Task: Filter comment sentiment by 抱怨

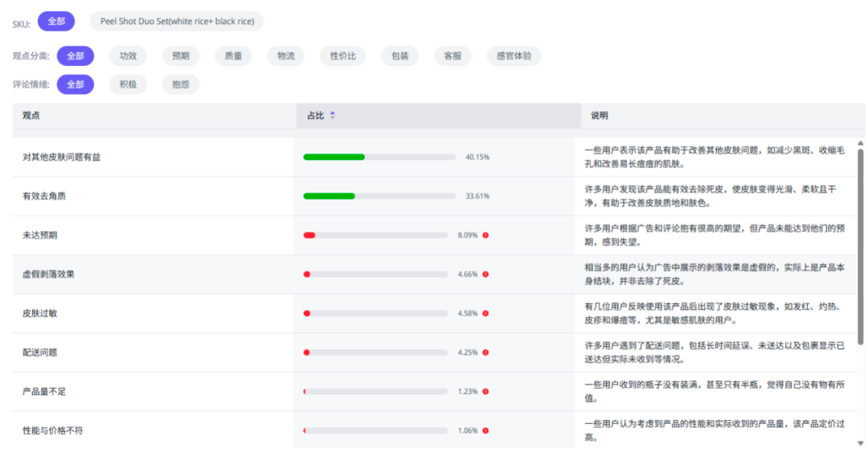Action: pos(180,84)
